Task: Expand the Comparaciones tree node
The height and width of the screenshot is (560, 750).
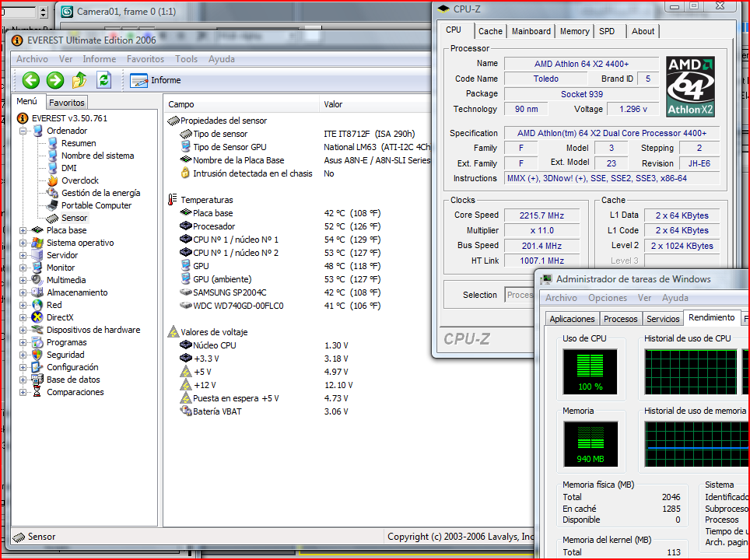Action: [x=23, y=392]
